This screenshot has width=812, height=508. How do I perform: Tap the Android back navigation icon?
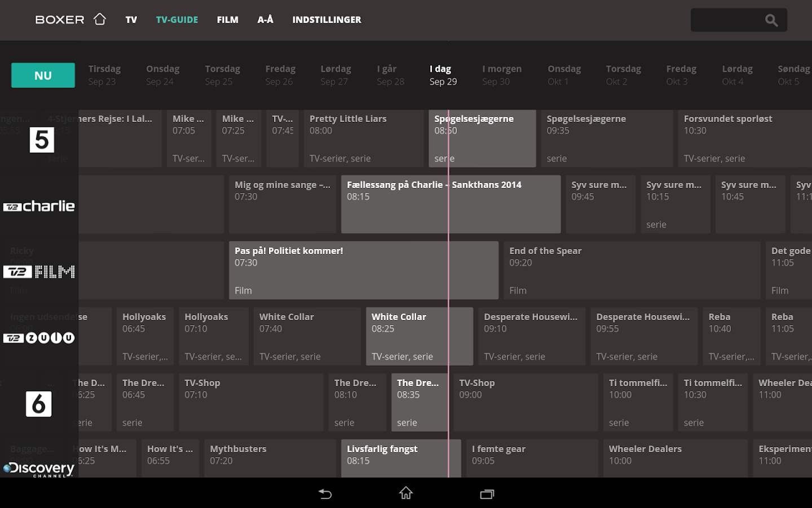(325, 493)
